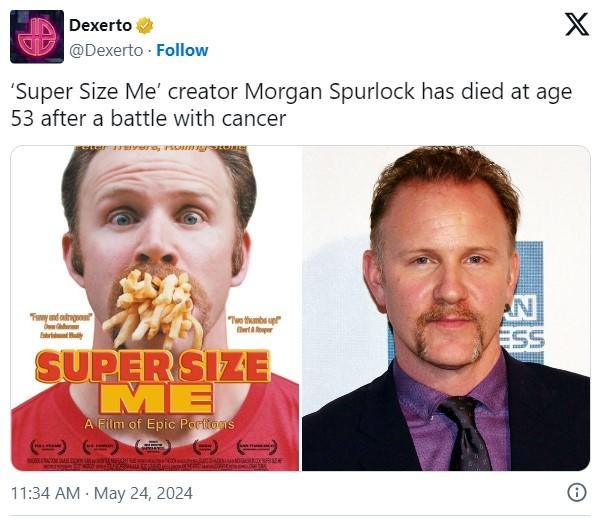Open the Super Size Me poster image
598x520 pixels.
[x=156, y=308]
